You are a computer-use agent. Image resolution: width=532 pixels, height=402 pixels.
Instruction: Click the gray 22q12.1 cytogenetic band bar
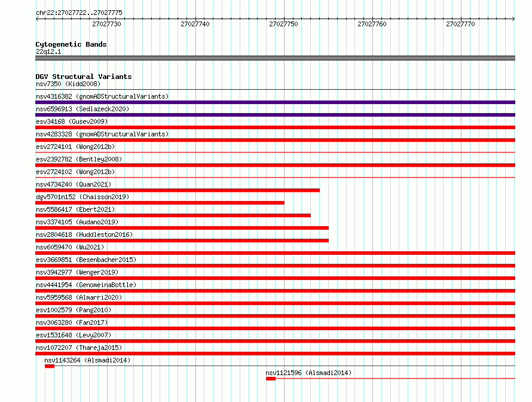pyautogui.click(x=275, y=58)
